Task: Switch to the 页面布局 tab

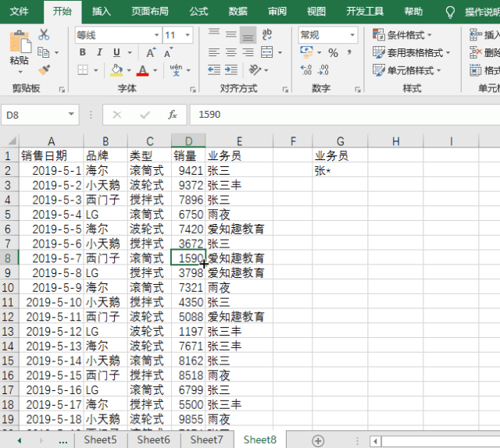Action: 150,12
